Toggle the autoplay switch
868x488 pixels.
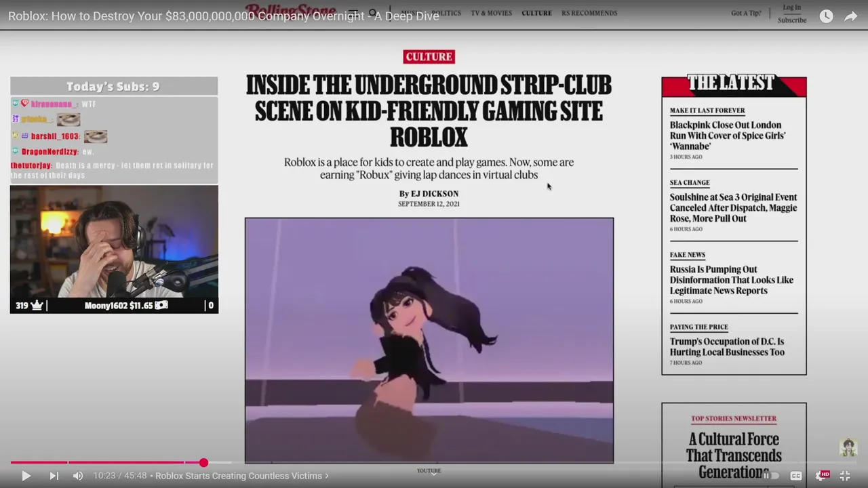(x=771, y=476)
